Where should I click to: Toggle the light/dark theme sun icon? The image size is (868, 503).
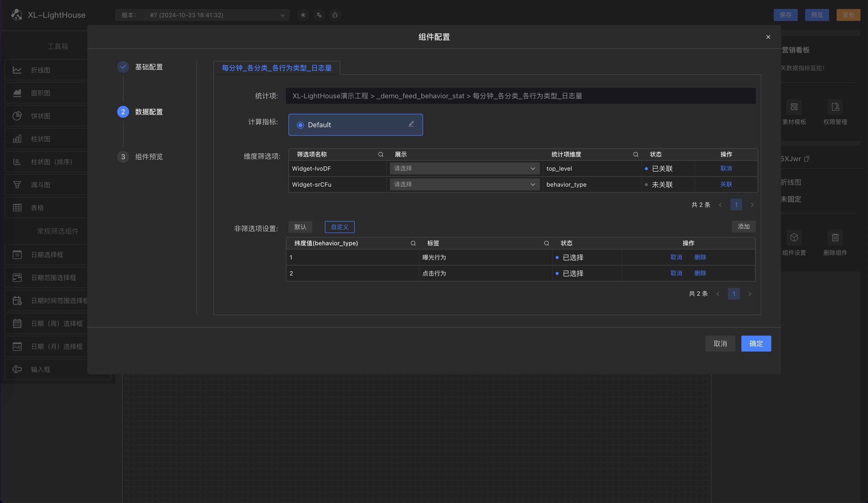point(303,15)
